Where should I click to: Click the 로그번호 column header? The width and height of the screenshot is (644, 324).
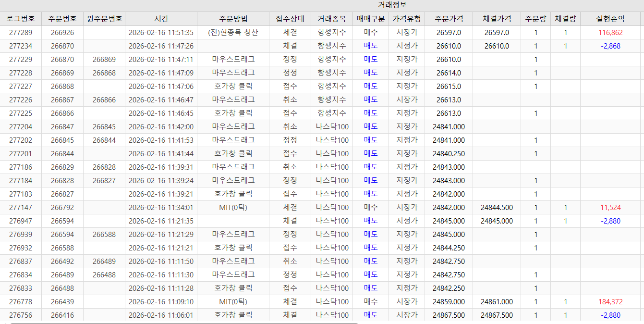21,19
